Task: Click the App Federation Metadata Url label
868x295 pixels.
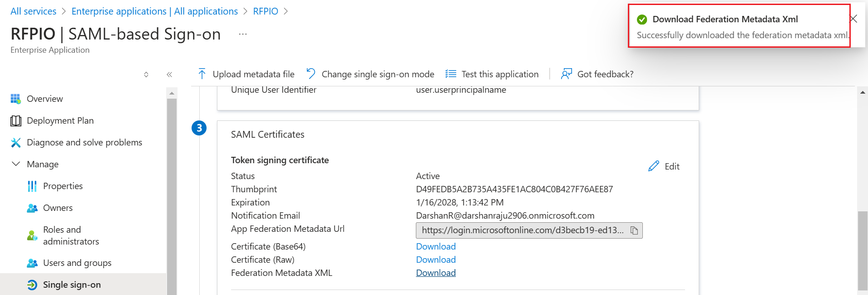Action: pos(288,229)
